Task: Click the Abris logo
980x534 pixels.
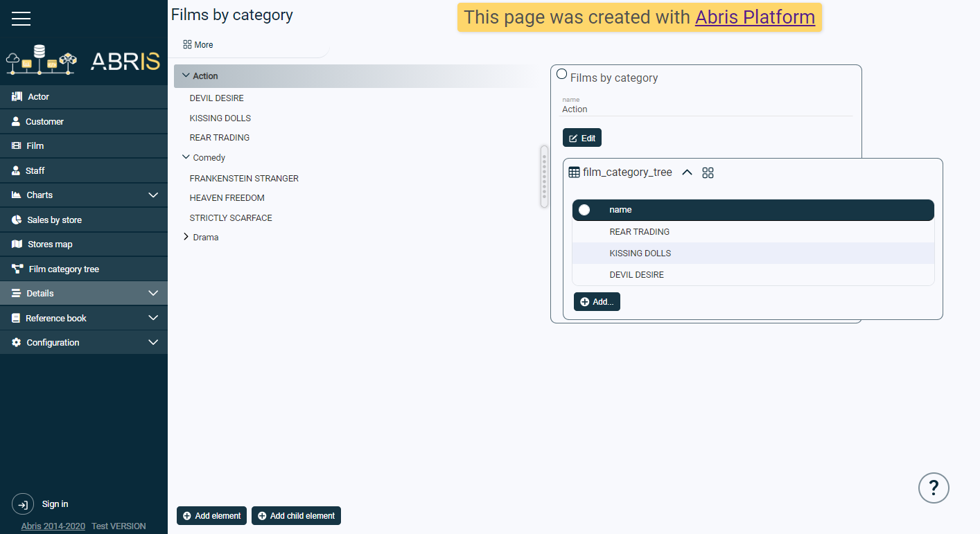Action: click(83, 61)
